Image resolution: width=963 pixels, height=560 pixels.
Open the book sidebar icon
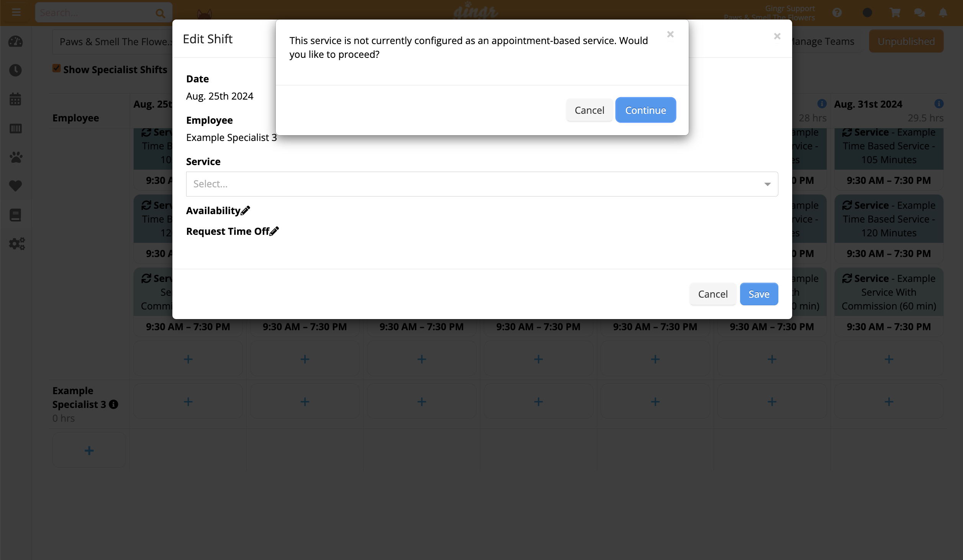(x=16, y=215)
